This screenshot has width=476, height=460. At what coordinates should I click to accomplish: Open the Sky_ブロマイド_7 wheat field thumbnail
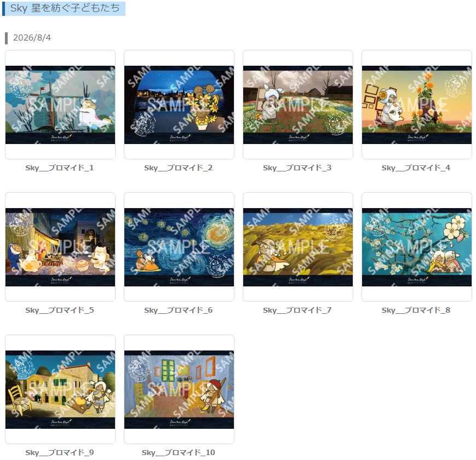(298, 247)
